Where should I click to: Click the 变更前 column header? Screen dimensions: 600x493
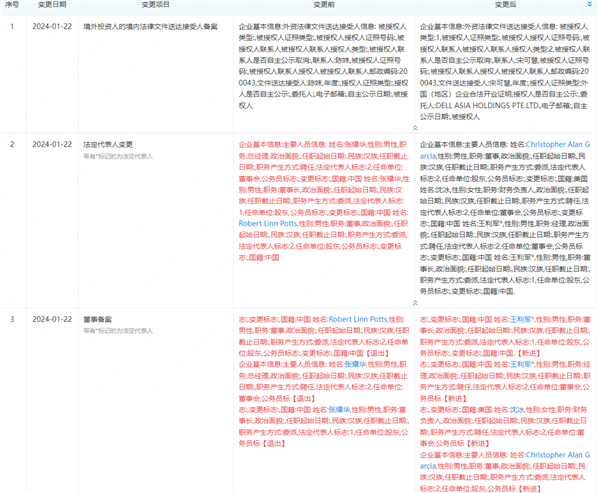click(322, 5)
